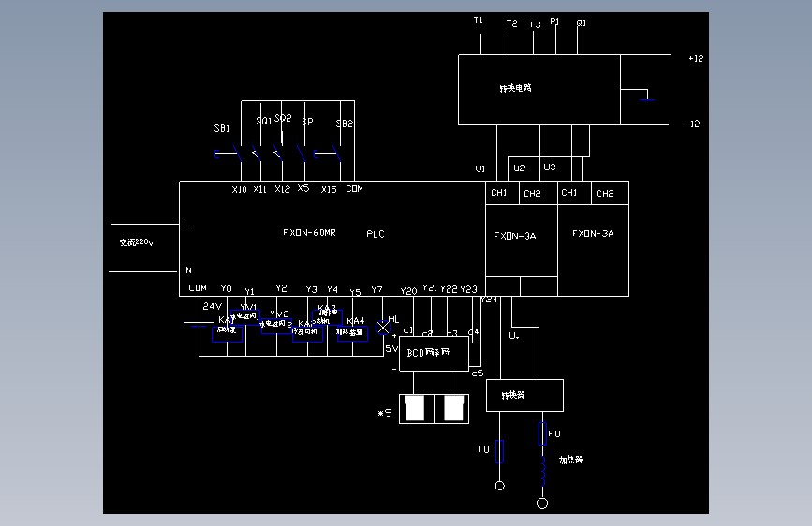Viewport: 812px width, 526px height.
Task: Select output terminal Y4
Action: point(332,289)
